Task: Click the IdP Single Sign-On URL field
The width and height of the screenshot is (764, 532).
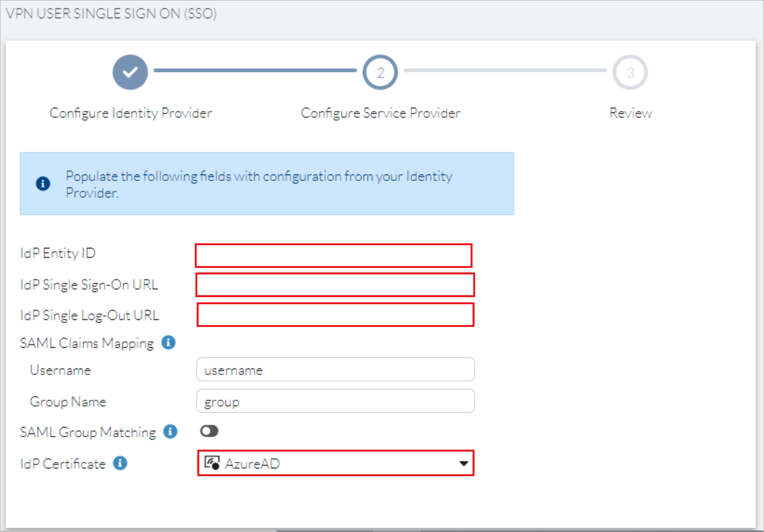Action: pos(334,285)
